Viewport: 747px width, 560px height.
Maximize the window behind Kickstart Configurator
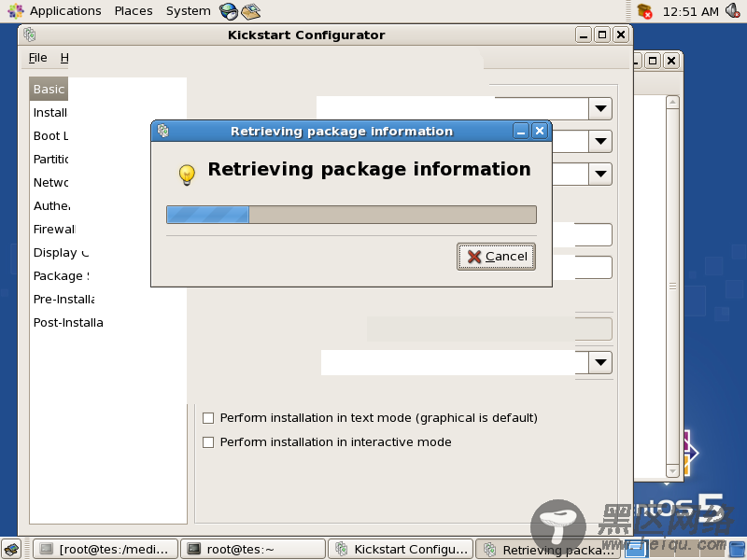[653, 61]
